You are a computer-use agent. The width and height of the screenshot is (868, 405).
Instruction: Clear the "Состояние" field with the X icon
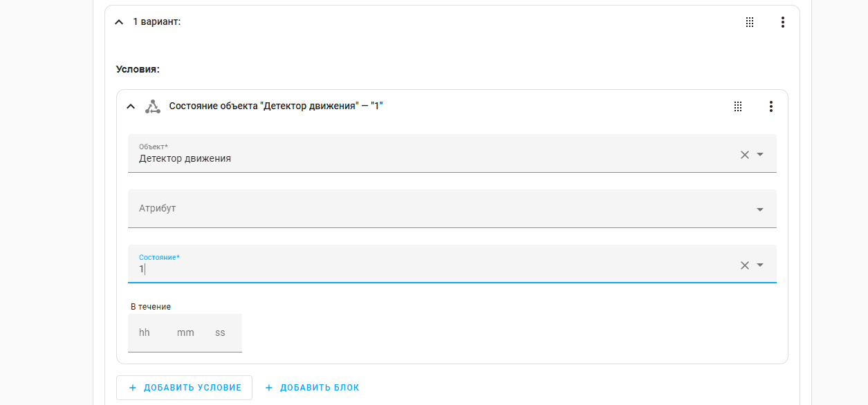(x=745, y=265)
